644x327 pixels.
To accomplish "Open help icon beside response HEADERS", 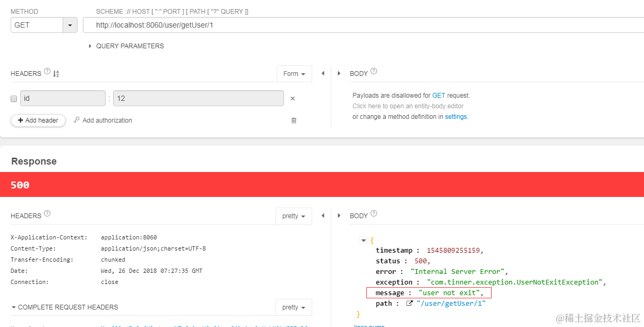I will click(47, 213).
